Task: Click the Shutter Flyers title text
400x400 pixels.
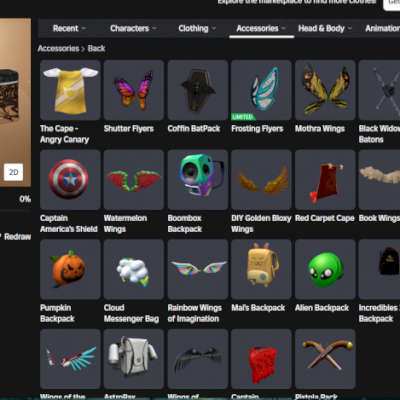Action: pyautogui.click(x=129, y=129)
